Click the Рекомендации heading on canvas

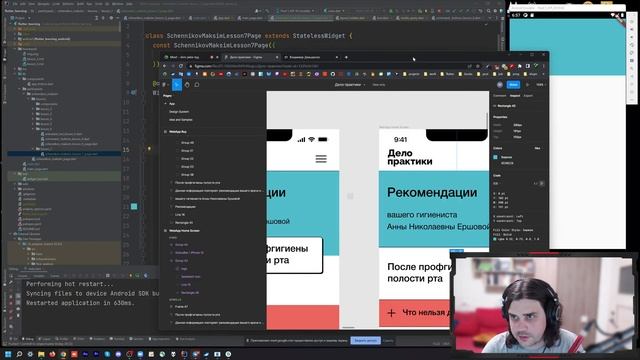click(x=432, y=192)
